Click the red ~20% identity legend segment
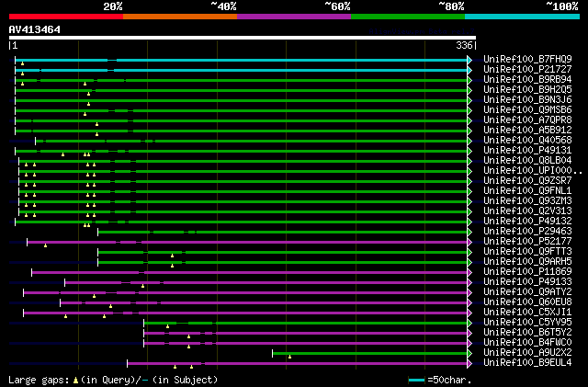This screenshot has width=588, height=387. click(x=64, y=17)
